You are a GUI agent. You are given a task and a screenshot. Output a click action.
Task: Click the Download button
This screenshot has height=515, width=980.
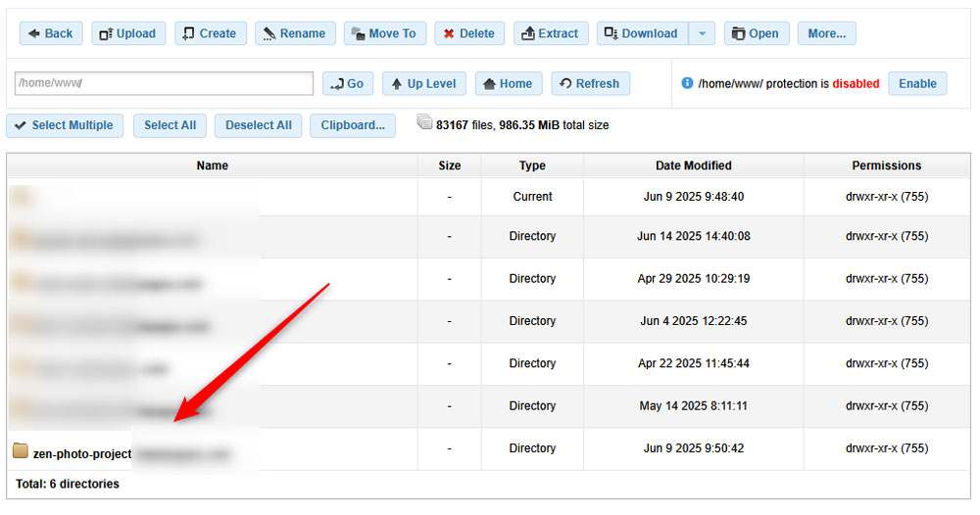point(642,33)
